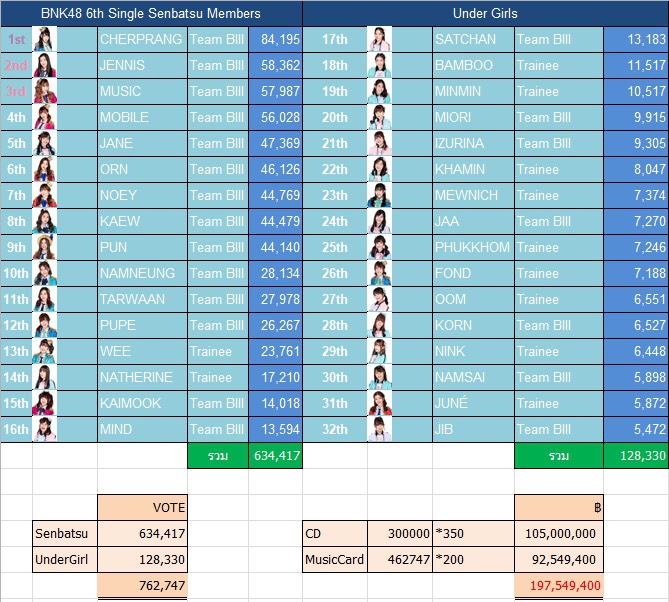Viewport: 669px width, 602px height.
Task: Select the SATCHAN name cell
Action: [x=473, y=39]
